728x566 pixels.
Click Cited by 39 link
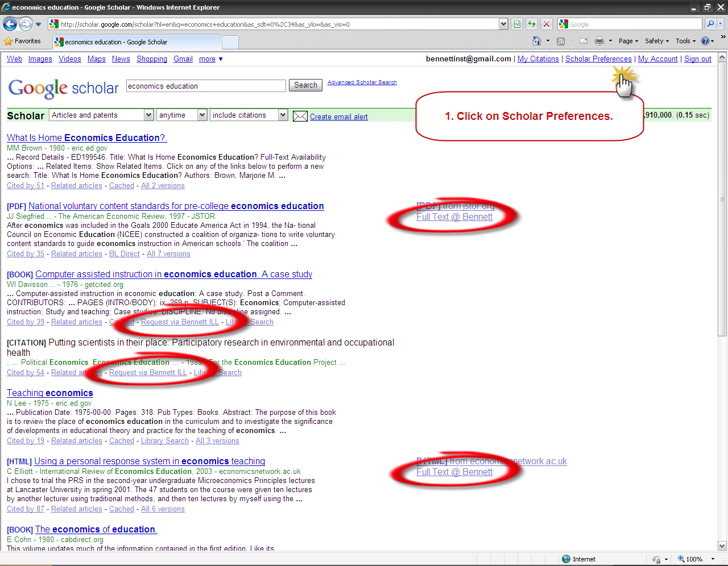coord(26,322)
